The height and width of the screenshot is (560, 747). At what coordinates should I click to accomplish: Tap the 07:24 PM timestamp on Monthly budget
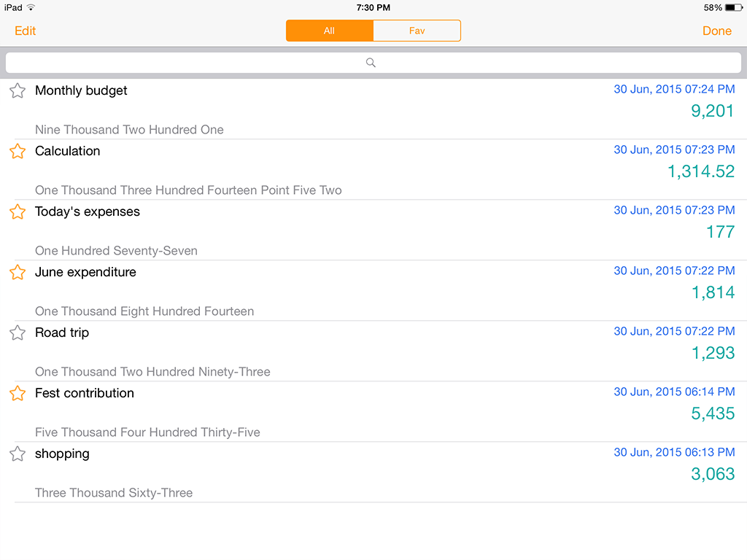pyautogui.click(x=674, y=90)
